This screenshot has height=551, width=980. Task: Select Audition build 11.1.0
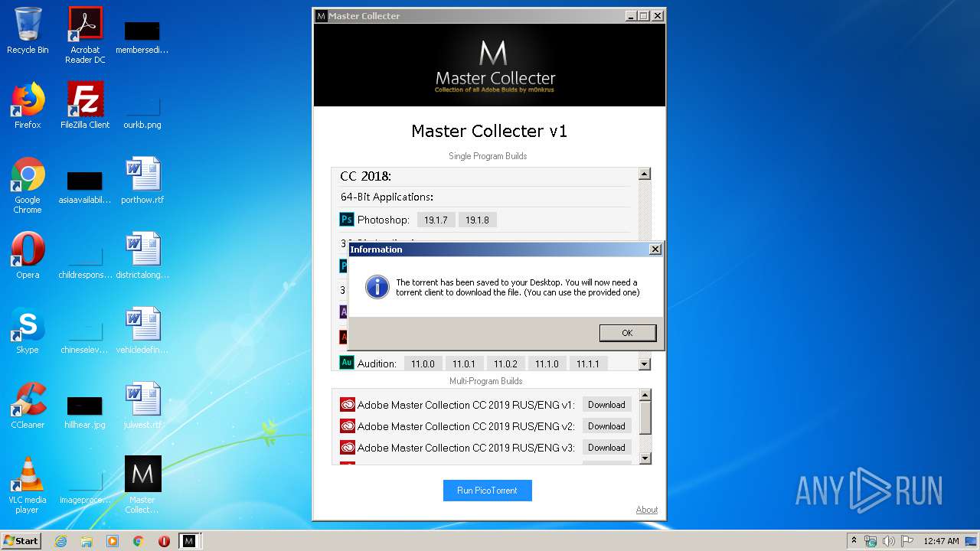[x=547, y=364]
